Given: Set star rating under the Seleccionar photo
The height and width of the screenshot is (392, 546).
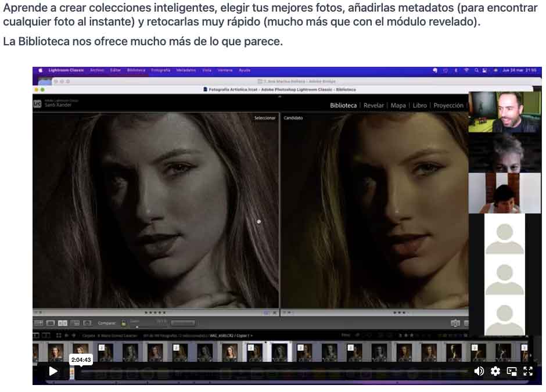Looking at the screenshot, I should pos(155,312).
